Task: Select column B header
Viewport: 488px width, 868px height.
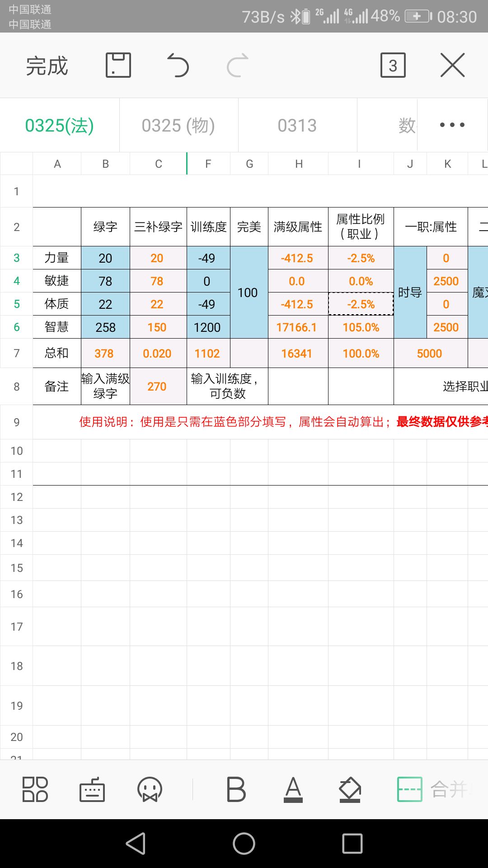Action: 105,164
